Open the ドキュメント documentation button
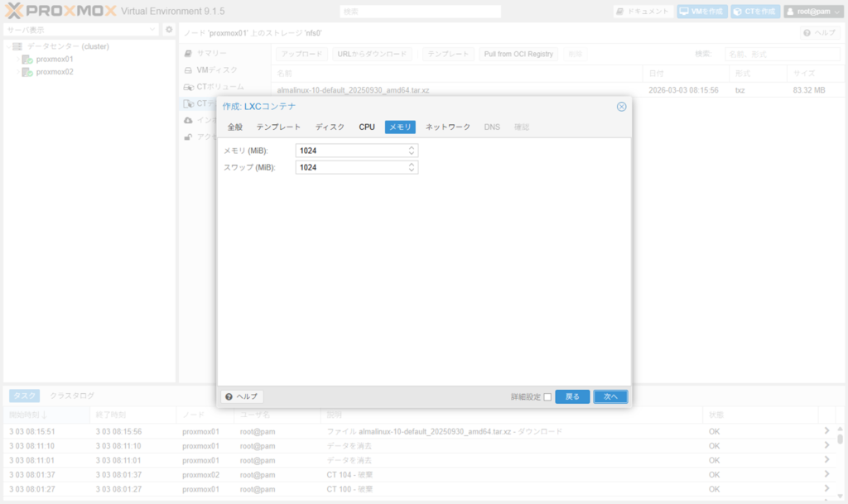Screen dimensions: 848x504 (x=643, y=12)
